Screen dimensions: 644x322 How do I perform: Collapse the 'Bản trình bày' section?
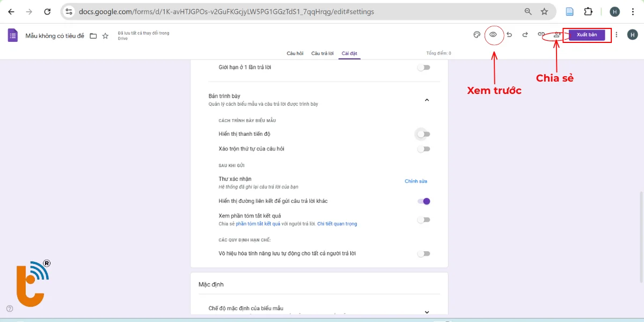(x=427, y=100)
